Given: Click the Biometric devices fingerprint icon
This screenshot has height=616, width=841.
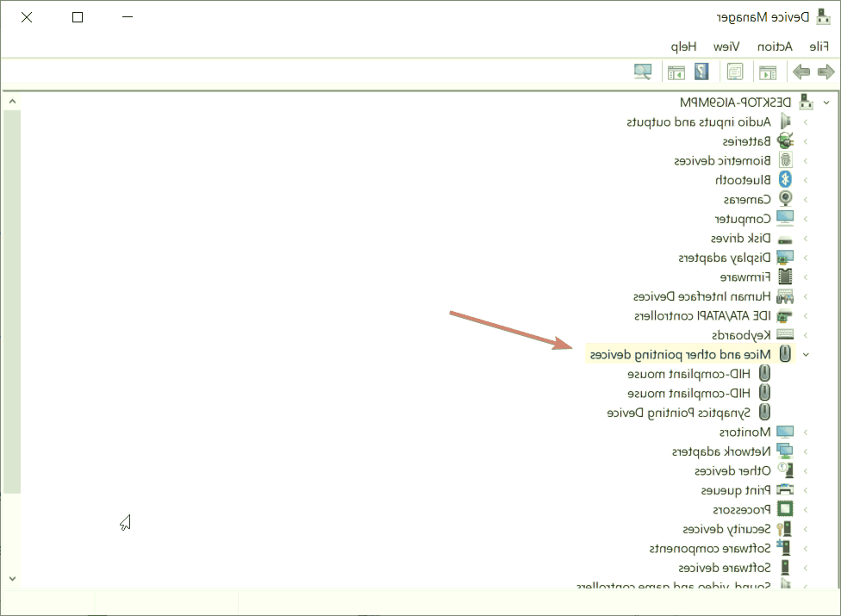Looking at the screenshot, I should [x=785, y=160].
